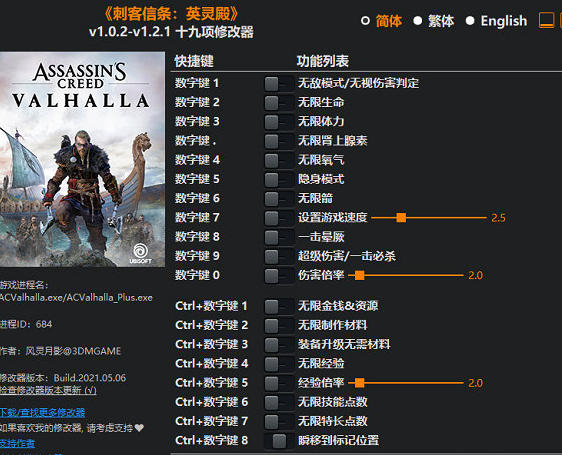562x455 pixels.
Task: Turn on 经验倍率 toggle
Action: click(279, 383)
